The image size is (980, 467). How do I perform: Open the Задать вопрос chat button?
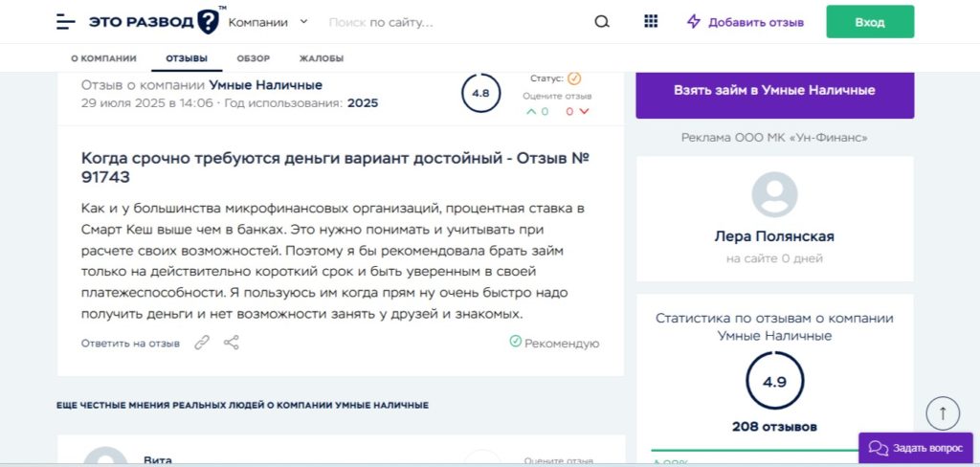[915, 448]
